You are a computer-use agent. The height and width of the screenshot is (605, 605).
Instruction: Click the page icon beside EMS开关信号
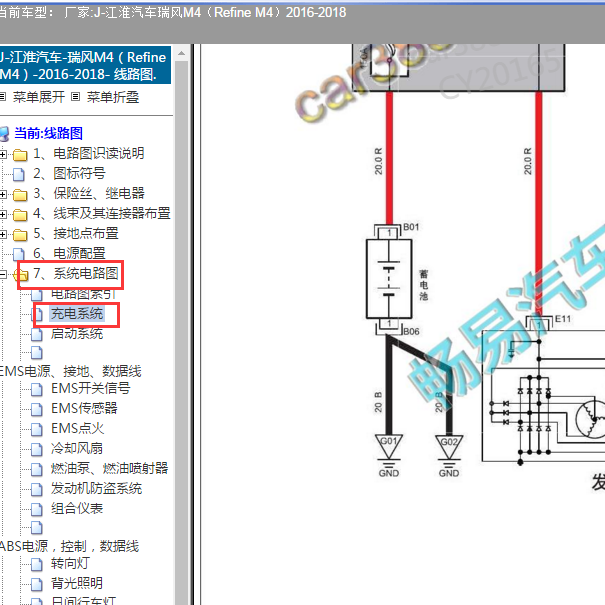(37, 389)
